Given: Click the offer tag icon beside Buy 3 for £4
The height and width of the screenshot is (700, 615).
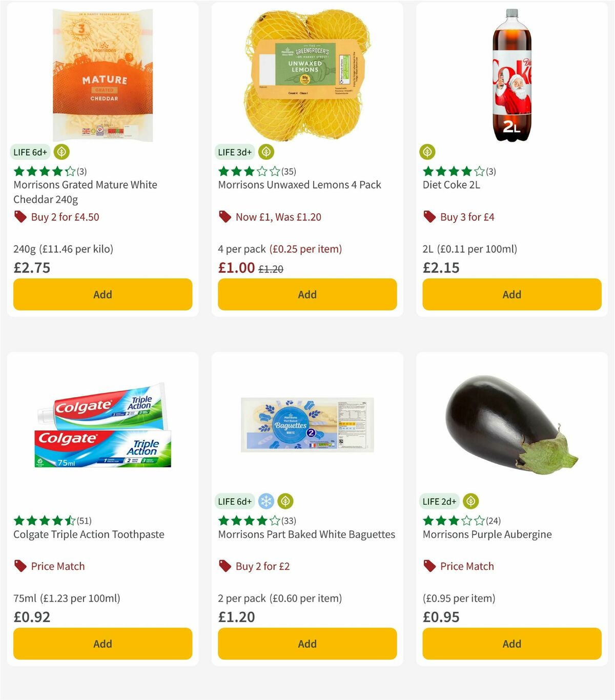Looking at the screenshot, I should (429, 216).
